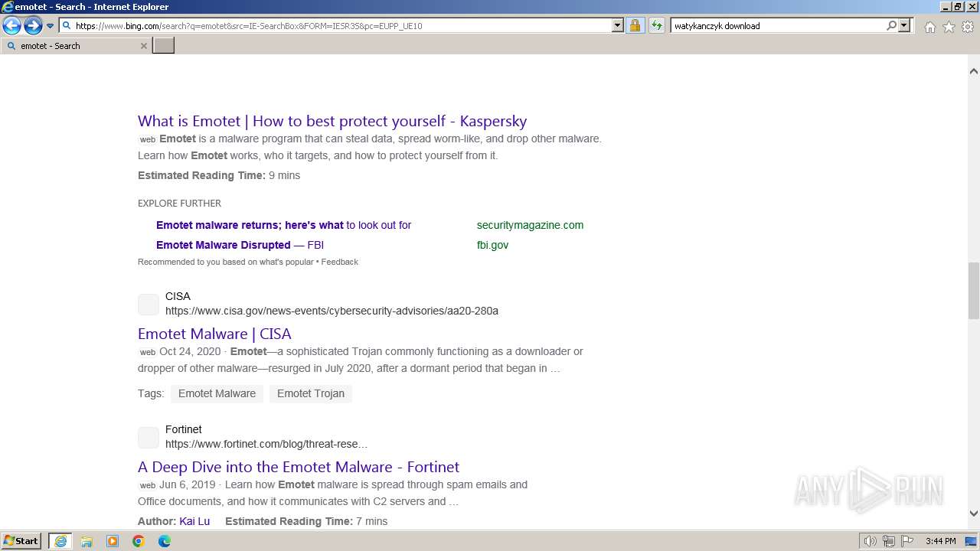Select the Emotet Trojan tag

311,393
